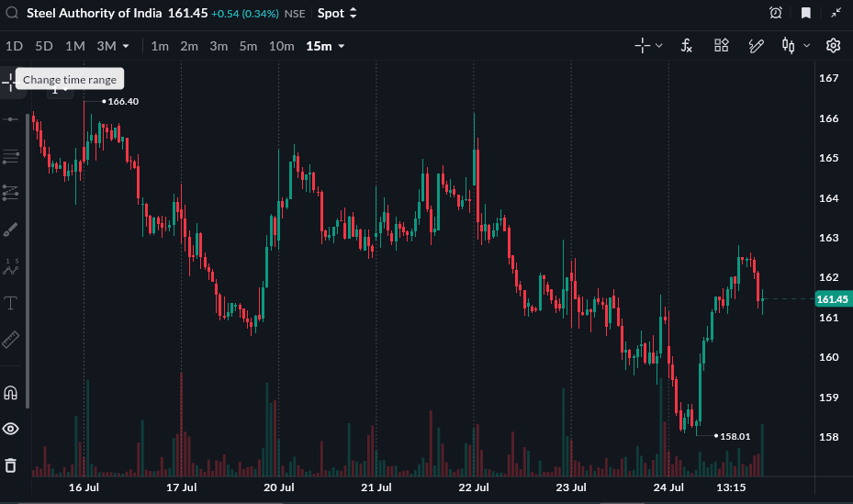Screen dimensions: 853x504
Task: Open the drawing tools pencil-ruler icon
Action: tap(757, 46)
